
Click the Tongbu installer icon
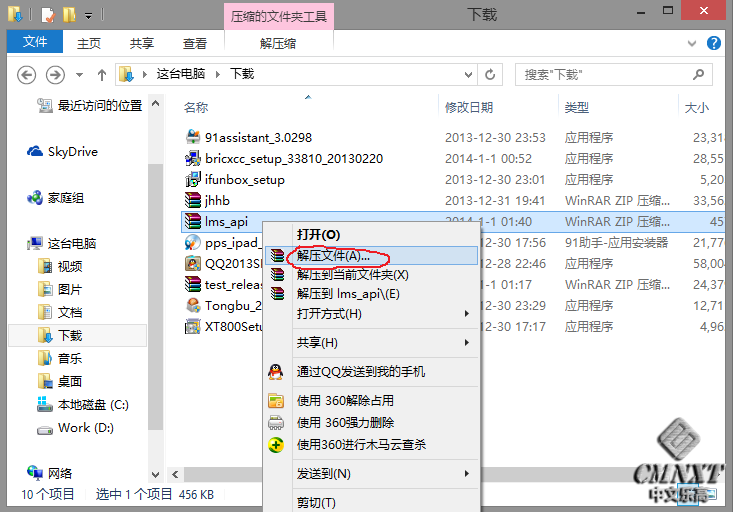193,305
